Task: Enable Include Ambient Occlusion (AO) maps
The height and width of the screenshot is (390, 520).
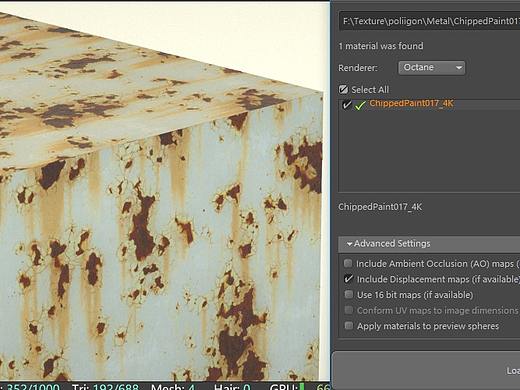Action: [x=348, y=263]
